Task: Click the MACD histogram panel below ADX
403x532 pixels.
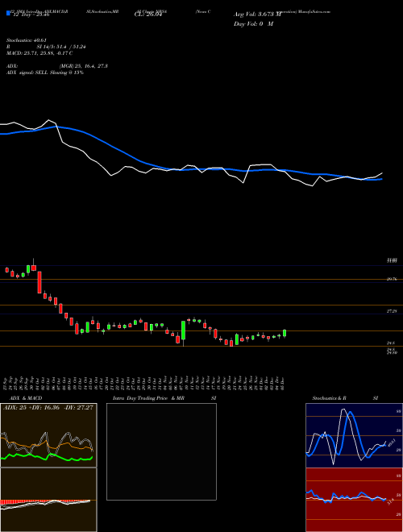Action: coord(48,500)
